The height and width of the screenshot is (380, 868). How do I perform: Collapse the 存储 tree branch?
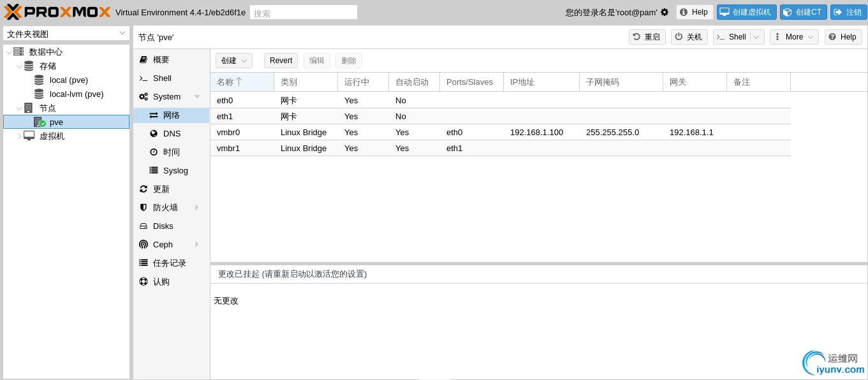(19, 66)
